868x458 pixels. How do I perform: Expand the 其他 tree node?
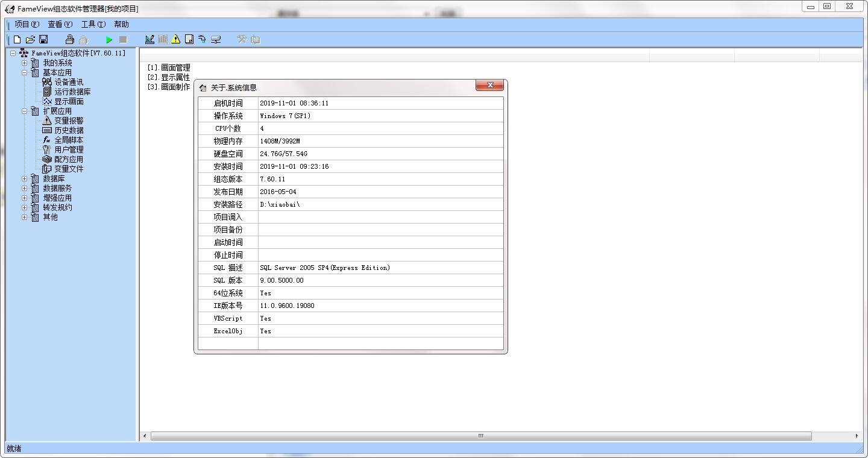click(x=25, y=217)
